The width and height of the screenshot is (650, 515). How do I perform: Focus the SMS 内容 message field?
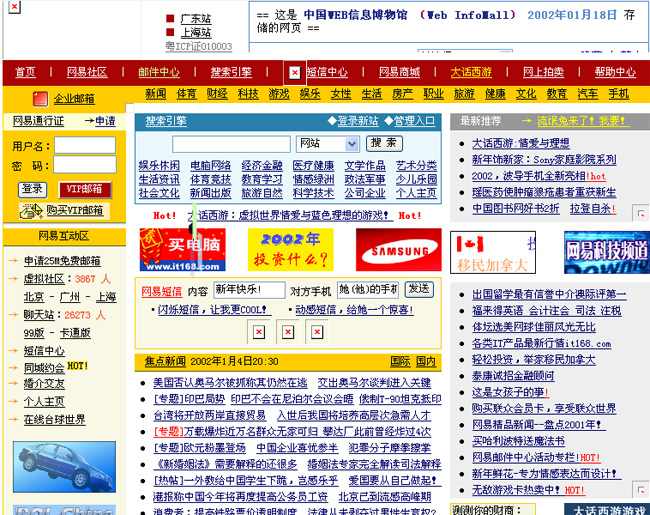pos(249,289)
